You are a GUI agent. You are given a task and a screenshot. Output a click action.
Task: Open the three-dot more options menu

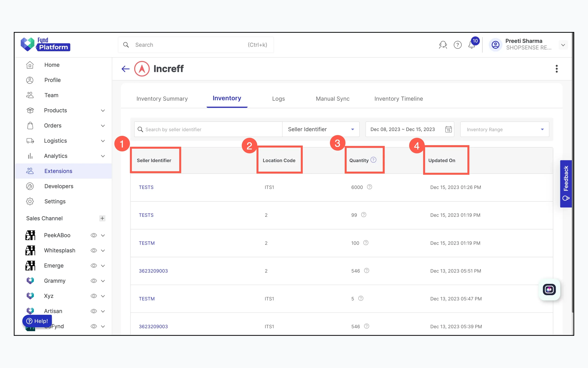556,69
